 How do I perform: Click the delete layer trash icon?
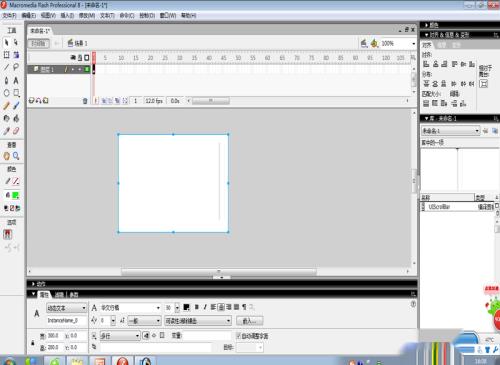pyautogui.click(x=85, y=101)
